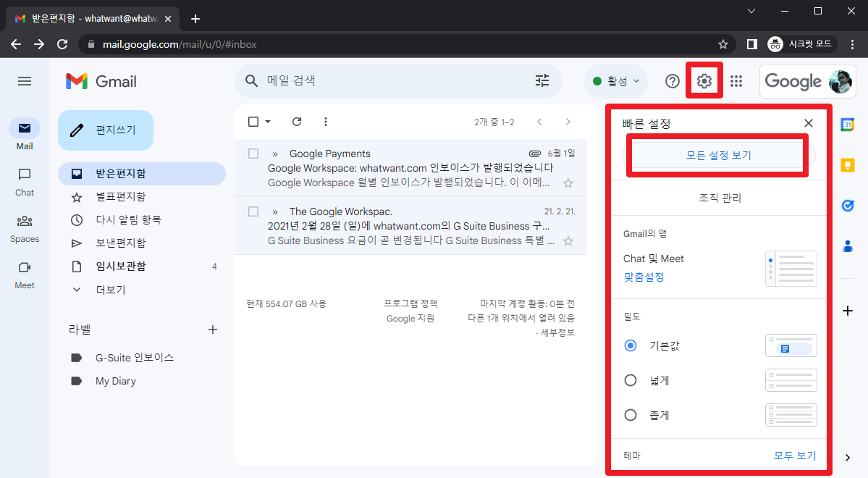
Task: Reload the page in browser toolbar
Action: point(62,44)
